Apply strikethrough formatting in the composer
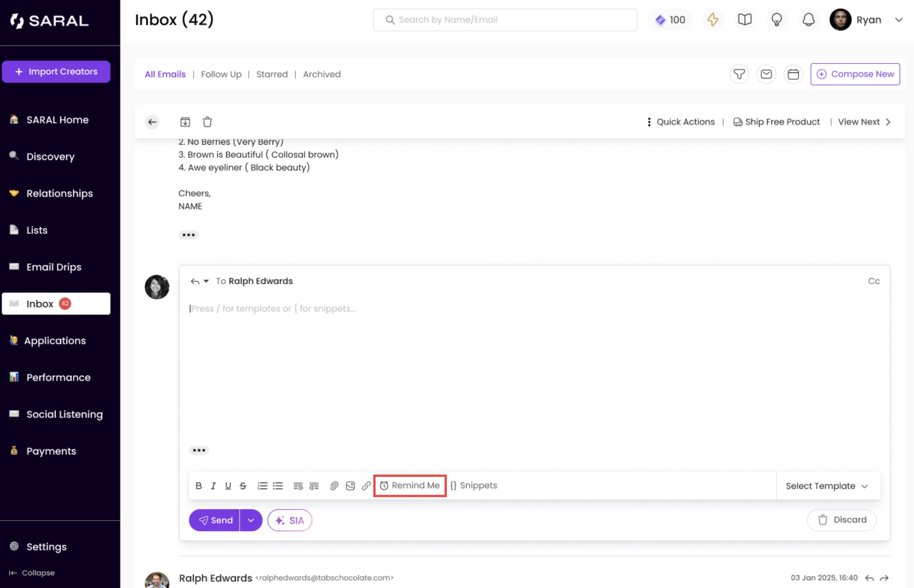The image size is (914, 588). pyautogui.click(x=243, y=485)
